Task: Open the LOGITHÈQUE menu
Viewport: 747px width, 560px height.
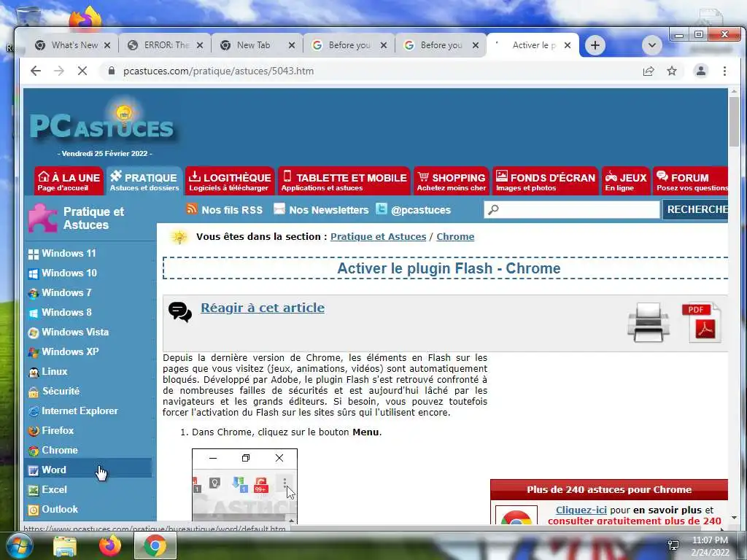Action: tap(230, 181)
